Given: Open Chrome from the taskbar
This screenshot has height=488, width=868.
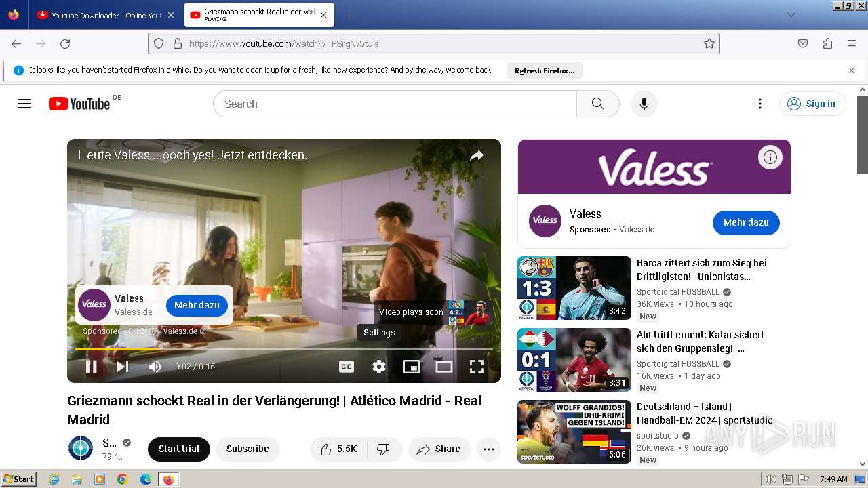Looking at the screenshot, I should pos(123,479).
